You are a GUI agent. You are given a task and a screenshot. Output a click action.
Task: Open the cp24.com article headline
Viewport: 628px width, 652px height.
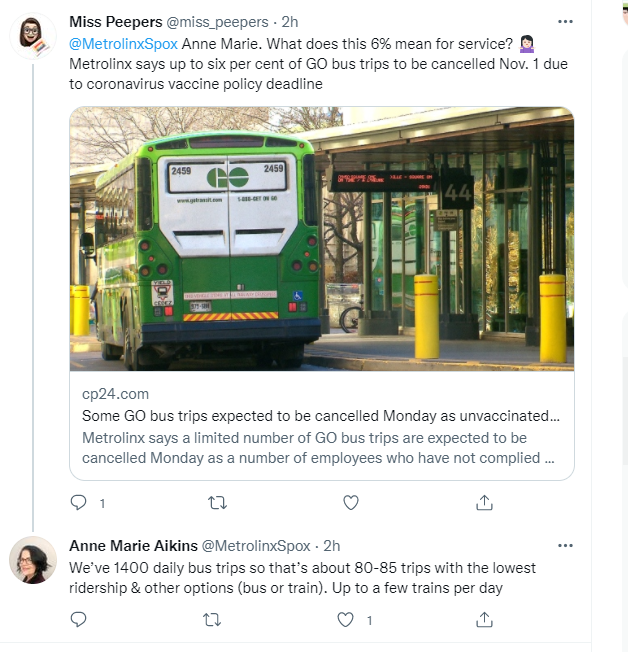[320, 416]
